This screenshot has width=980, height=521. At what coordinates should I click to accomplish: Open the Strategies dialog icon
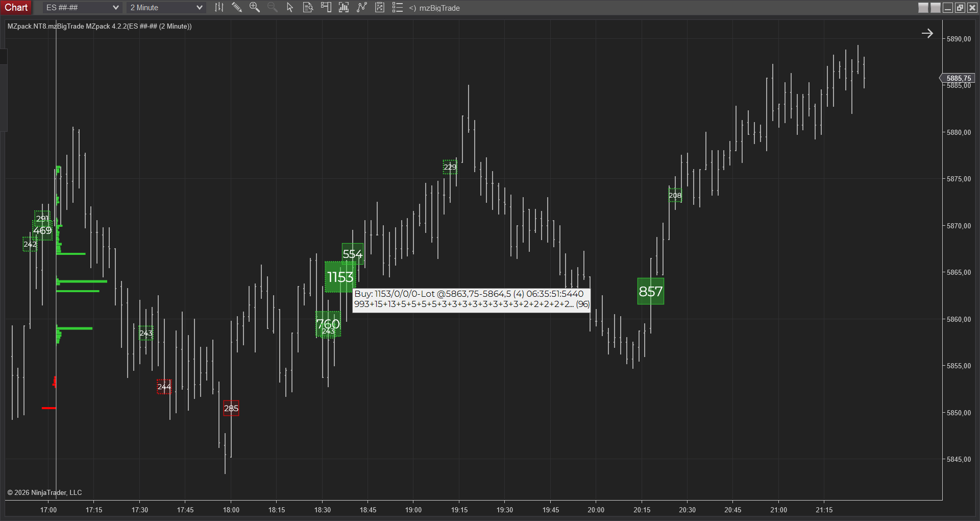coord(379,7)
